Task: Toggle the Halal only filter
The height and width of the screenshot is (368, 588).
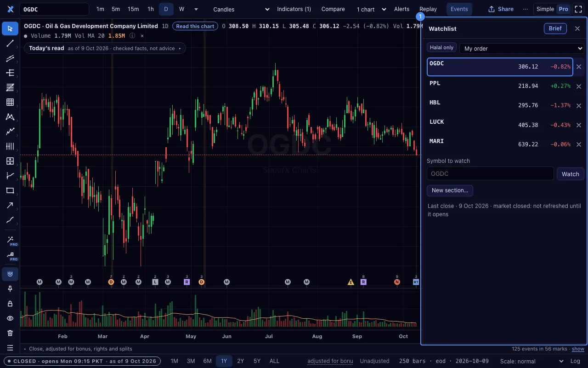Action: point(441,47)
